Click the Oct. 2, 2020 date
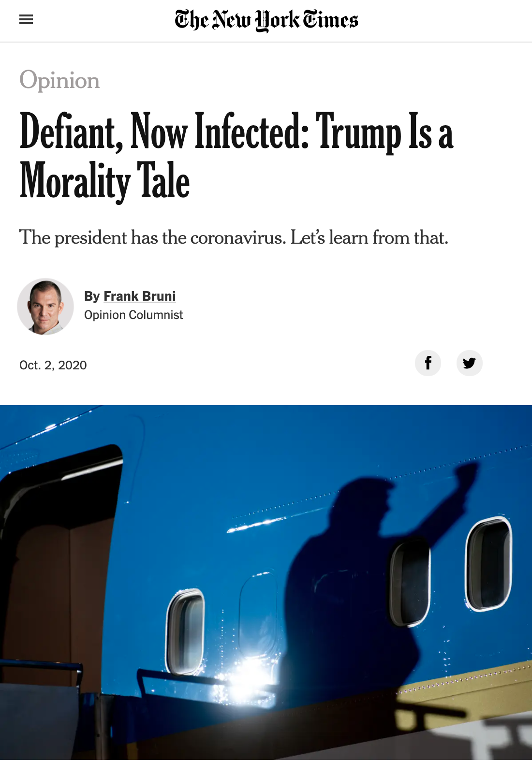The width and height of the screenshot is (532, 761). click(53, 365)
